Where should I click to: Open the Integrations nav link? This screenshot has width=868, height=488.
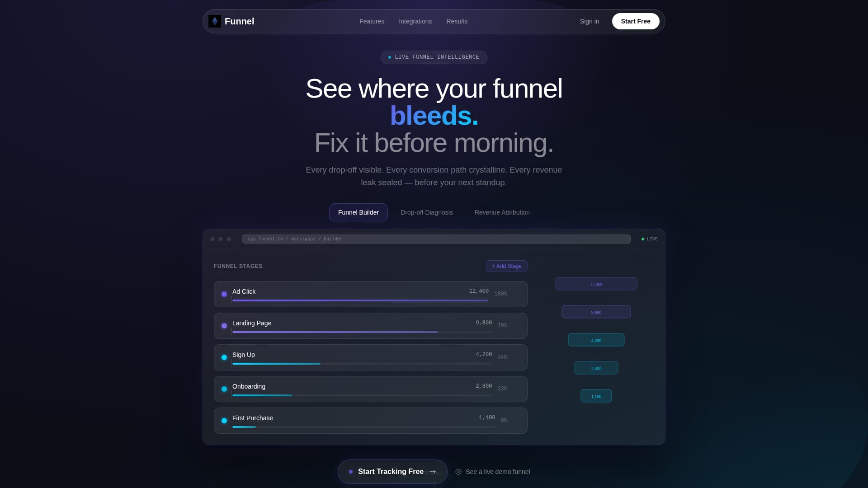click(x=415, y=21)
